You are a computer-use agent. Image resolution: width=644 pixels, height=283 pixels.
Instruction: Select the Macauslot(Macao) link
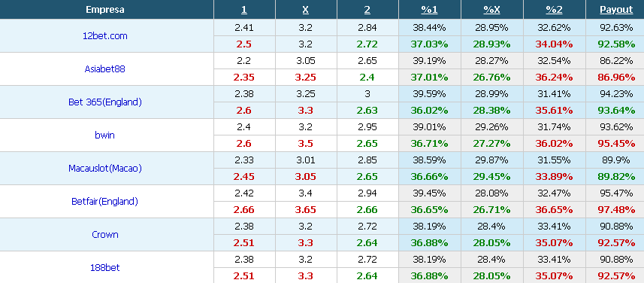pyautogui.click(x=104, y=169)
